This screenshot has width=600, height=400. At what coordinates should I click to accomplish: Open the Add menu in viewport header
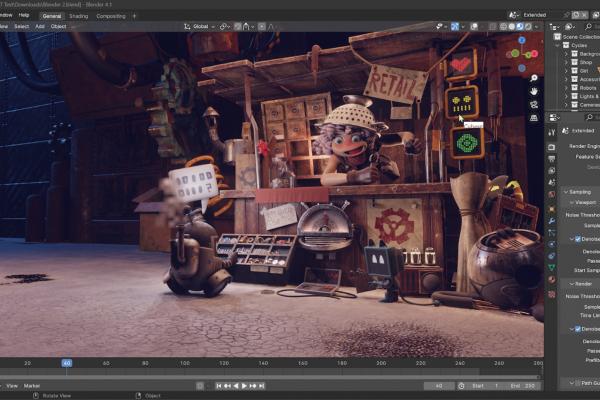[x=40, y=26]
